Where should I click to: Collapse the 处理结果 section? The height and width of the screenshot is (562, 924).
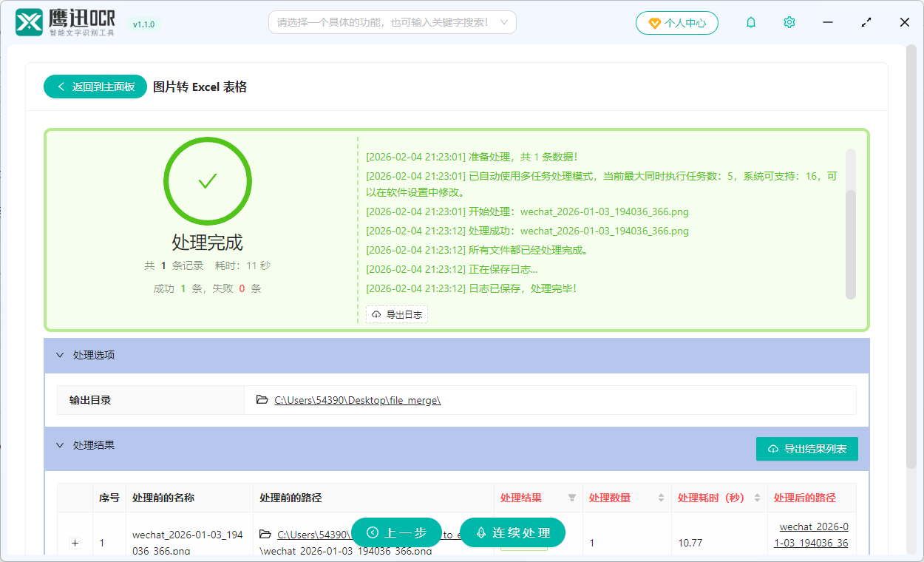tap(61, 445)
